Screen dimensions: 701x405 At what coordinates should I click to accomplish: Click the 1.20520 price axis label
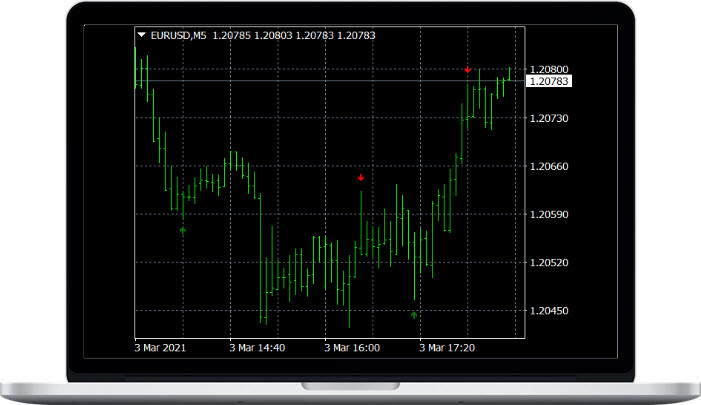click(x=548, y=262)
